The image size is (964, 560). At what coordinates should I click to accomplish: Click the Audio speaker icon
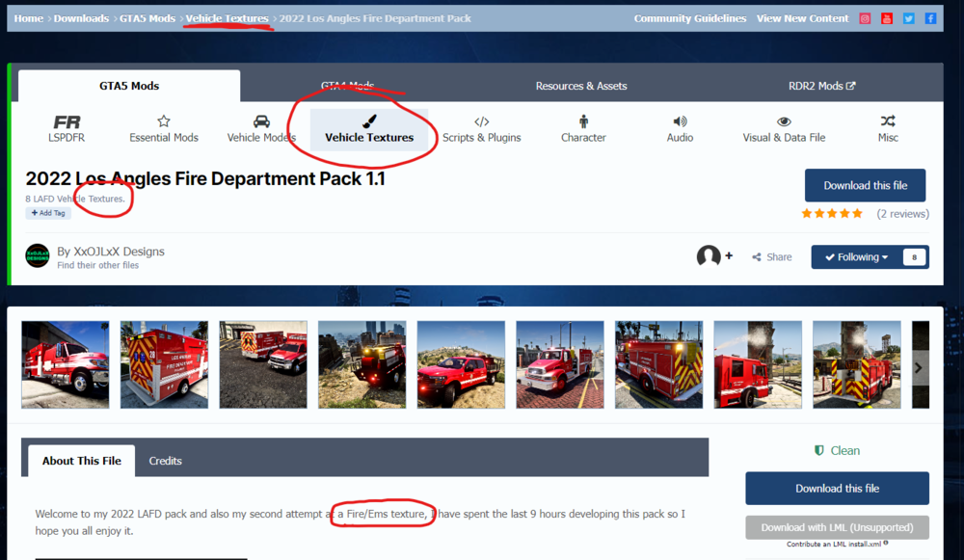tap(679, 121)
